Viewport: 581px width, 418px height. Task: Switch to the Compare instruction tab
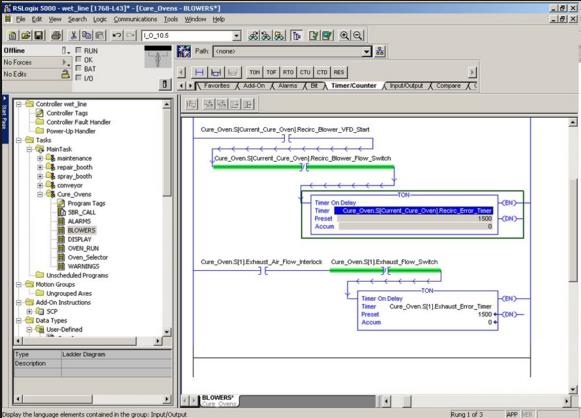pos(448,86)
